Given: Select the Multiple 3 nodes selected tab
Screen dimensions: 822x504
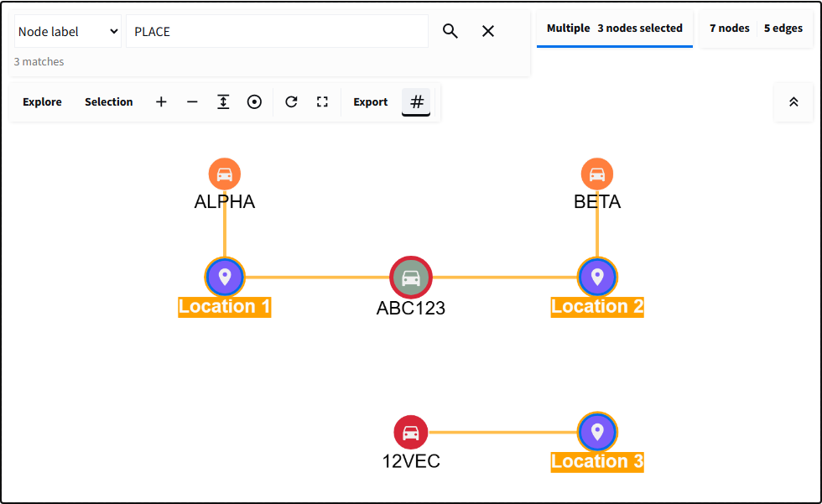Looking at the screenshot, I should [614, 29].
